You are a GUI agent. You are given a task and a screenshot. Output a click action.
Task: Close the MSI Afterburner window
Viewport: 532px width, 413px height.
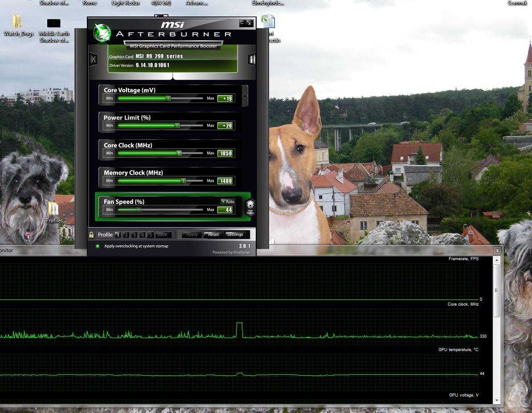[x=250, y=23]
